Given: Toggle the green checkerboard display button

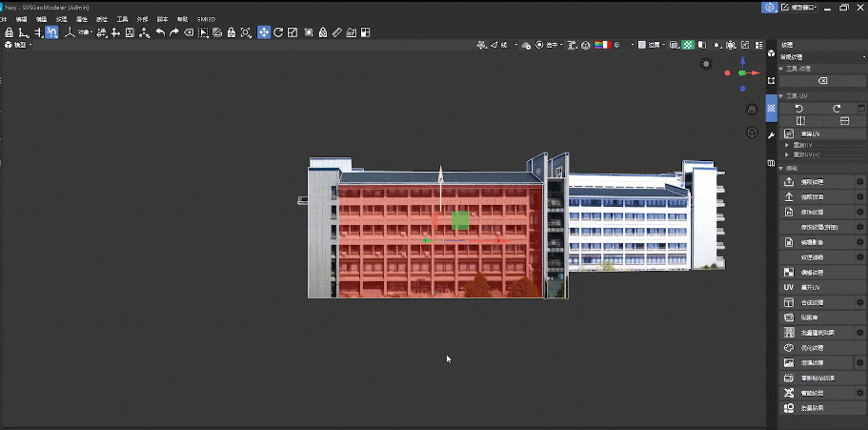Looking at the screenshot, I should pyautogui.click(x=687, y=45).
